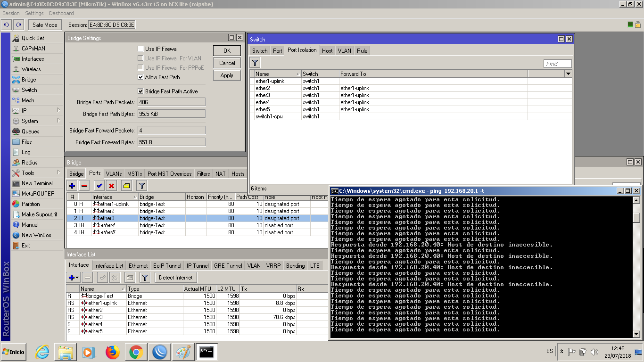The width and height of the screenshot is (644, 362).
Task: Click the yellow comment icon in Bridge window
Action: (x=126, y=186)
